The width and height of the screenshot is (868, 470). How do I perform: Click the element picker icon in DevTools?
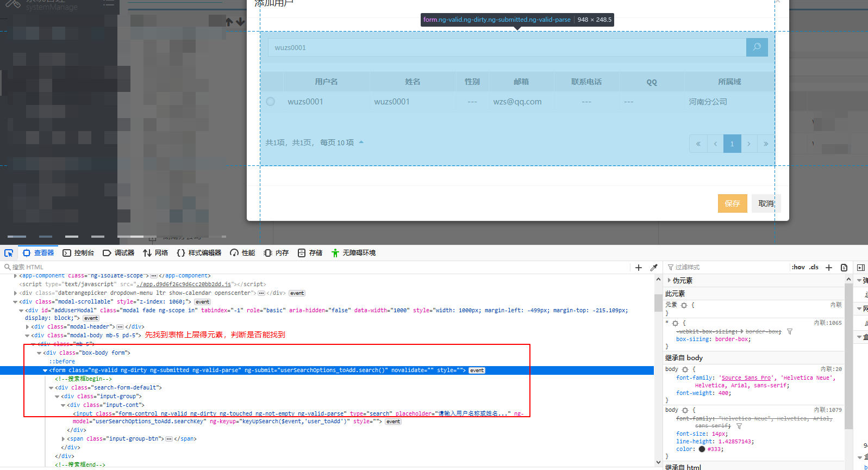[x=9, y=253]
